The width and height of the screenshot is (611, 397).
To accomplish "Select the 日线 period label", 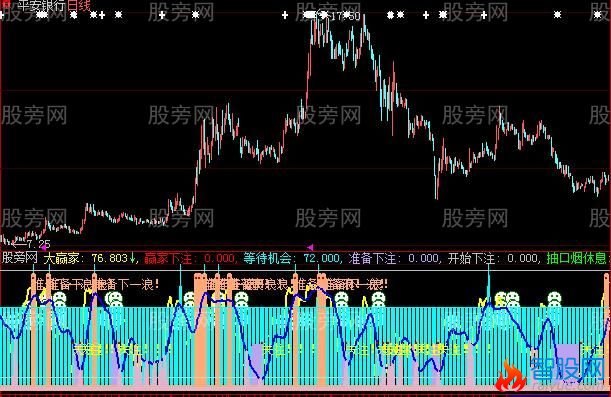I will click(79, 5).
